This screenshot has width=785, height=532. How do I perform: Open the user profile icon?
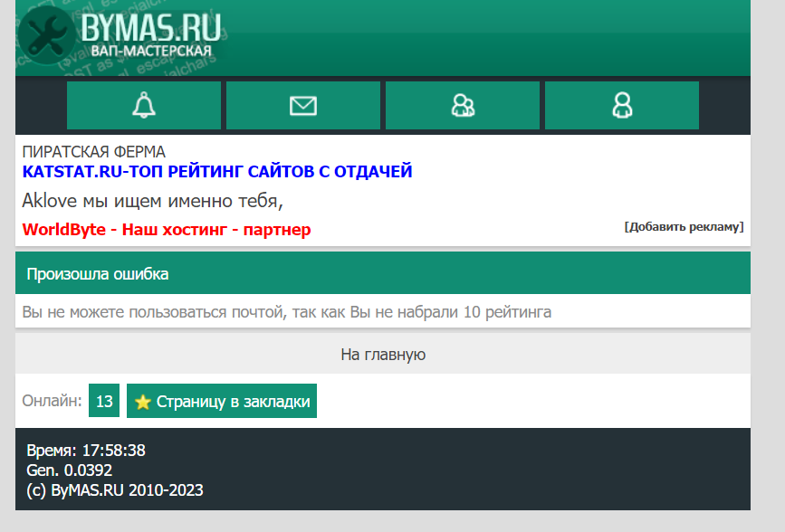click(x=622, y=106)
